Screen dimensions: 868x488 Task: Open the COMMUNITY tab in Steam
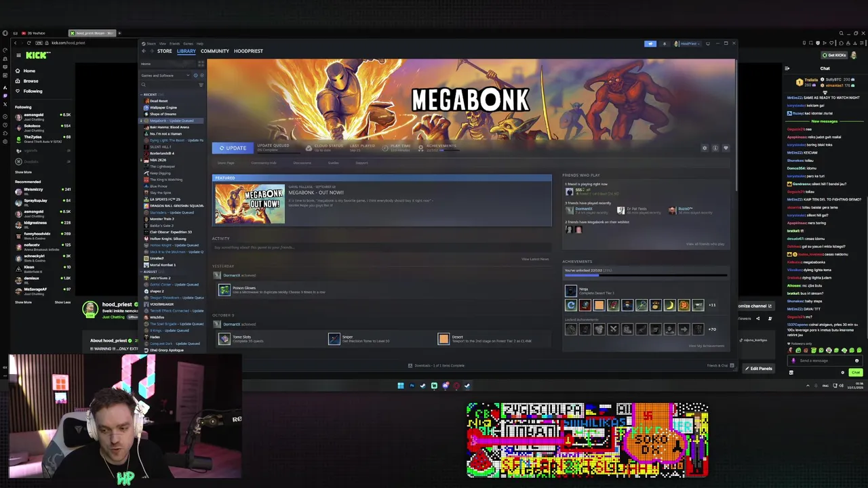(214, 51)
